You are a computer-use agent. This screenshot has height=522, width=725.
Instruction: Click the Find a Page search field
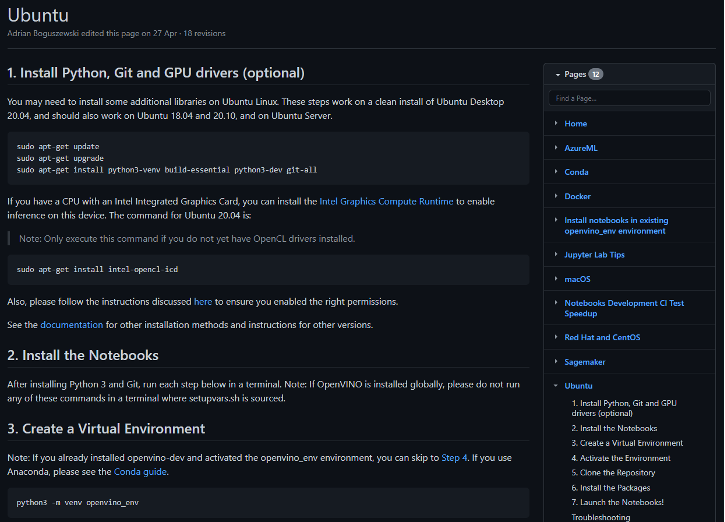[629, 98]
